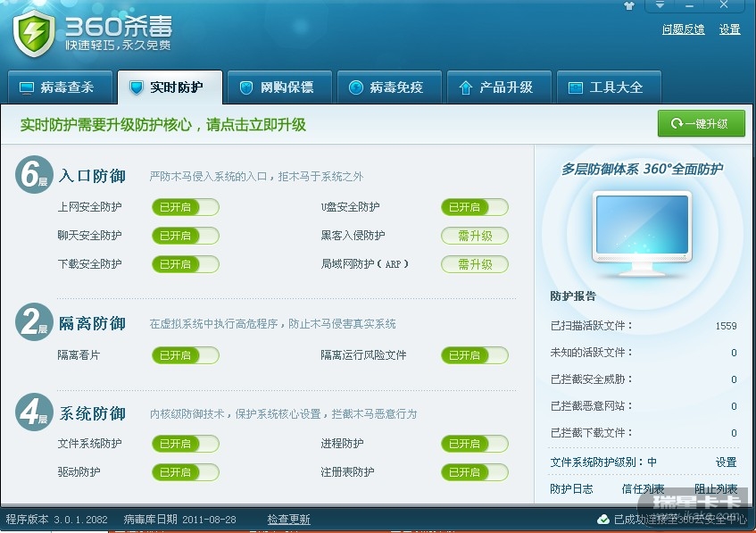Click 未知的活跃文件 label
756x533 pixels.
tap(591, 353)
